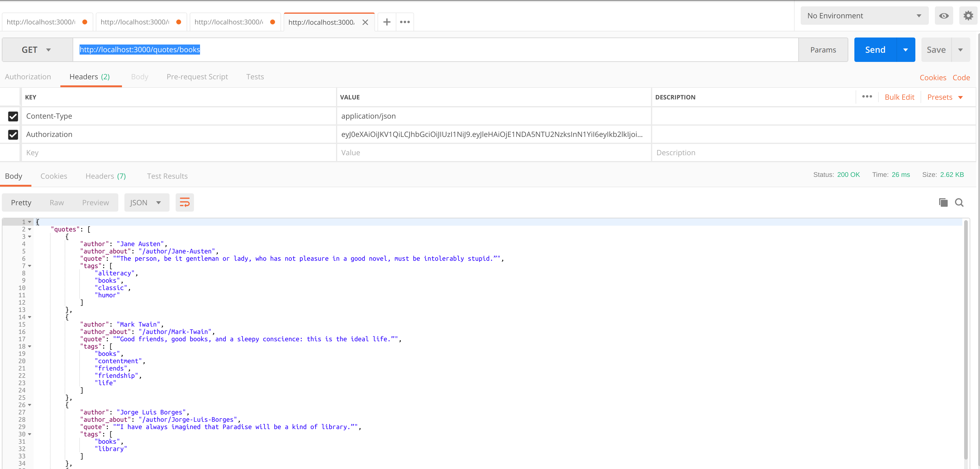
Task: Click the response body vertical scrollbar
Action: point(966,340)
